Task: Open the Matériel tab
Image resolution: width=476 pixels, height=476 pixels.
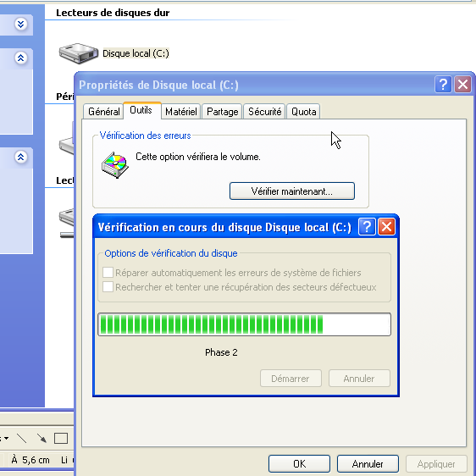Action: click(181, 112)
